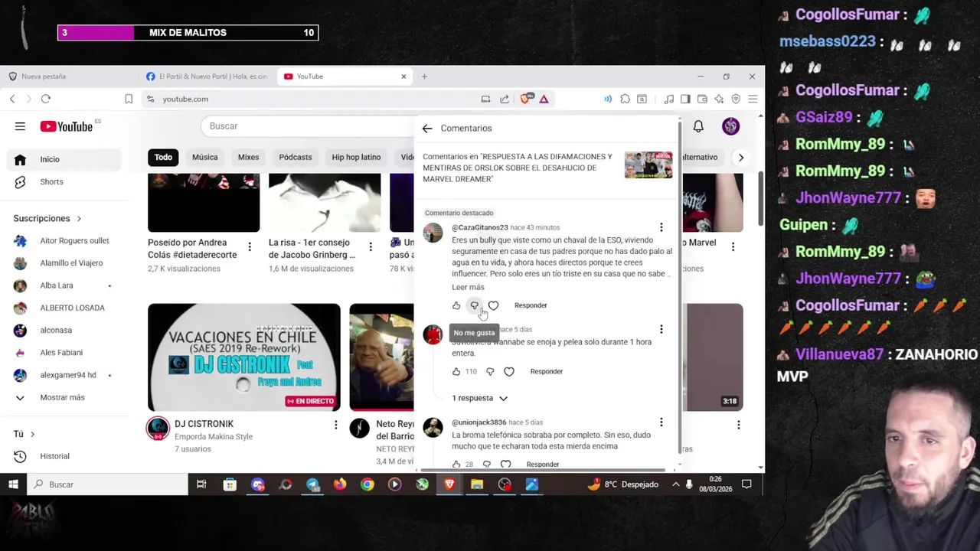Dislike the @CazaGitanos23 comment
Image resolution: width=980 pixels, height=551 pixels.
click(475, 305)
